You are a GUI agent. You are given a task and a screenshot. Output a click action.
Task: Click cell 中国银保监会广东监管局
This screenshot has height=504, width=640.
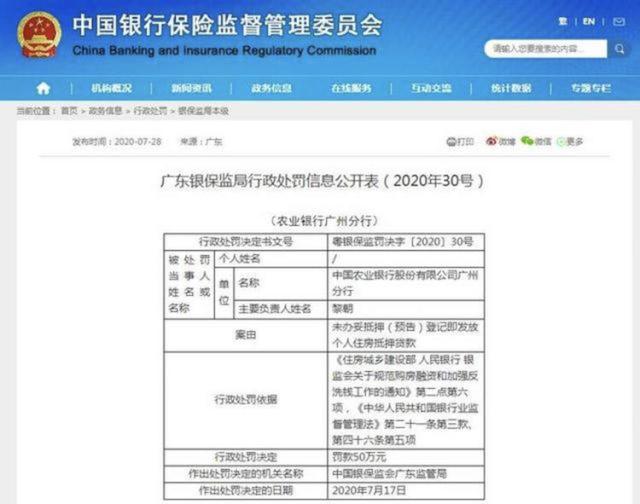point(406,473)
